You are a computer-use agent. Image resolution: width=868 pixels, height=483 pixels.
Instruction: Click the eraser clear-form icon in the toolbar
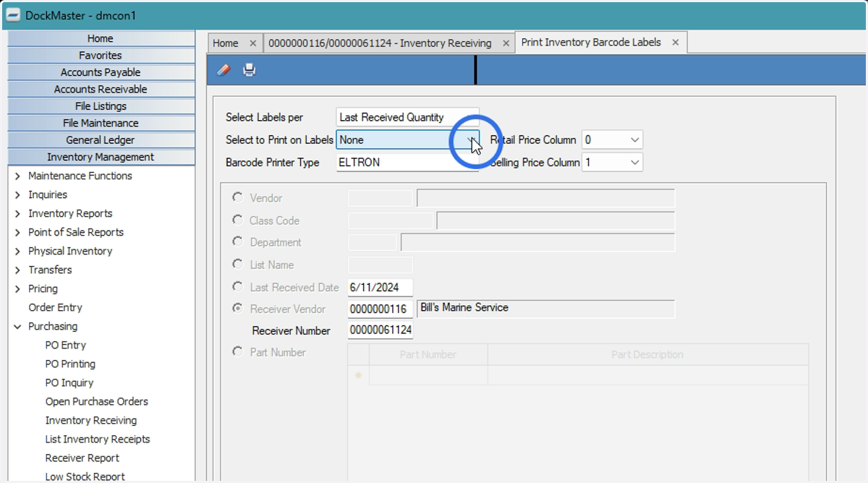[x=224, y=70]
